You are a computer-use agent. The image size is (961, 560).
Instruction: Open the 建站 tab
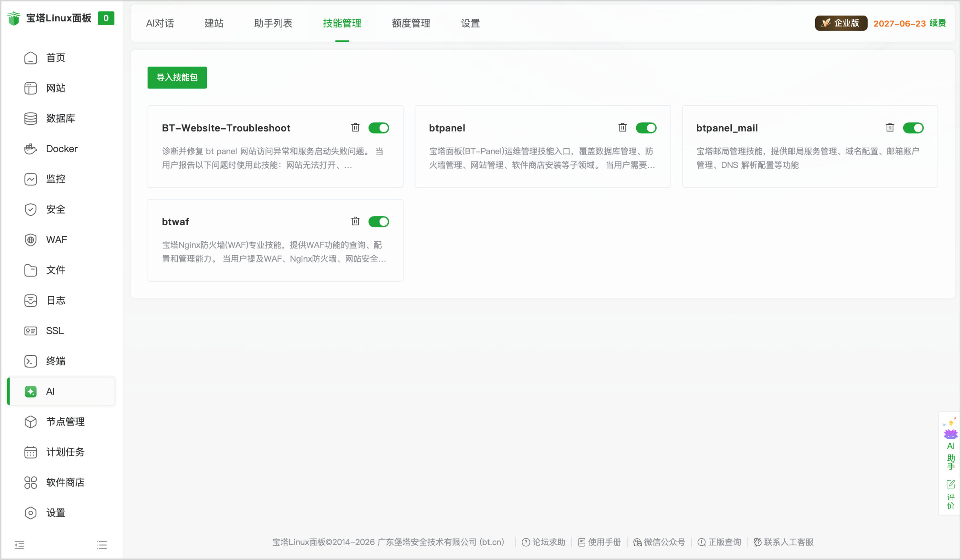214,23
